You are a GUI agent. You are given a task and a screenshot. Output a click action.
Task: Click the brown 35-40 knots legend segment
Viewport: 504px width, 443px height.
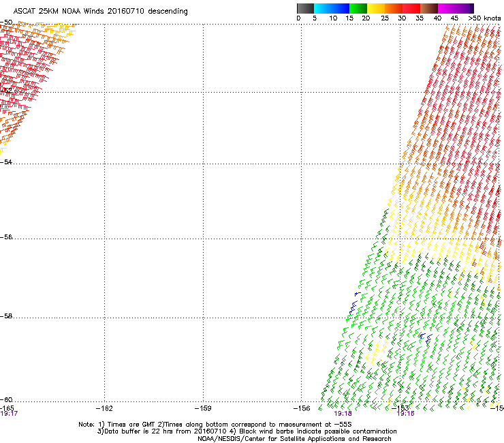pyautogui.click(x=429, y=8)
